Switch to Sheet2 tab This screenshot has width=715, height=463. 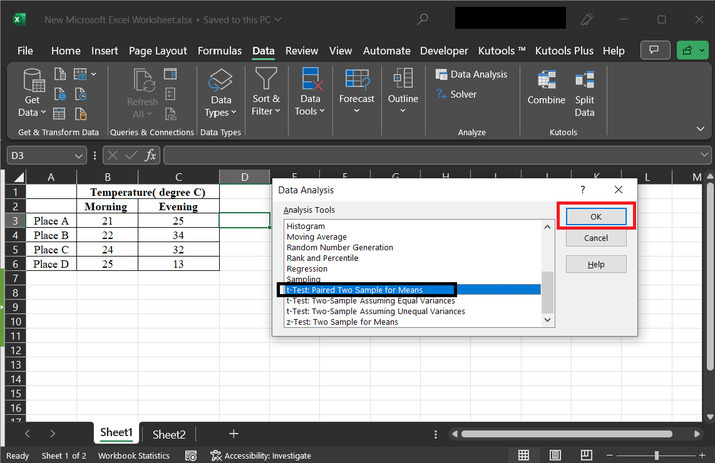(168, 434)
